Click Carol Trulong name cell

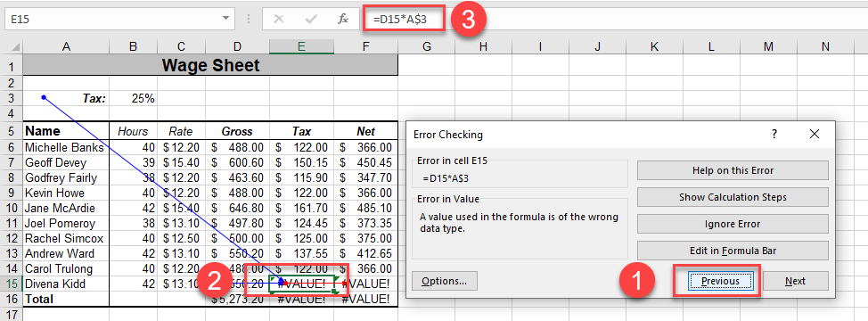[66, 269]
